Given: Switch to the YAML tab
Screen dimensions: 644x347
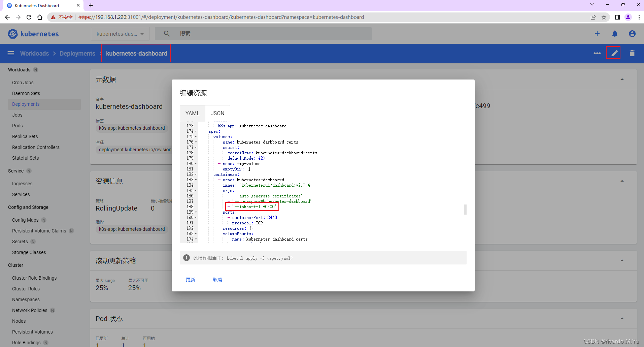Looking at the screenshot, I should tap(193, 113).
